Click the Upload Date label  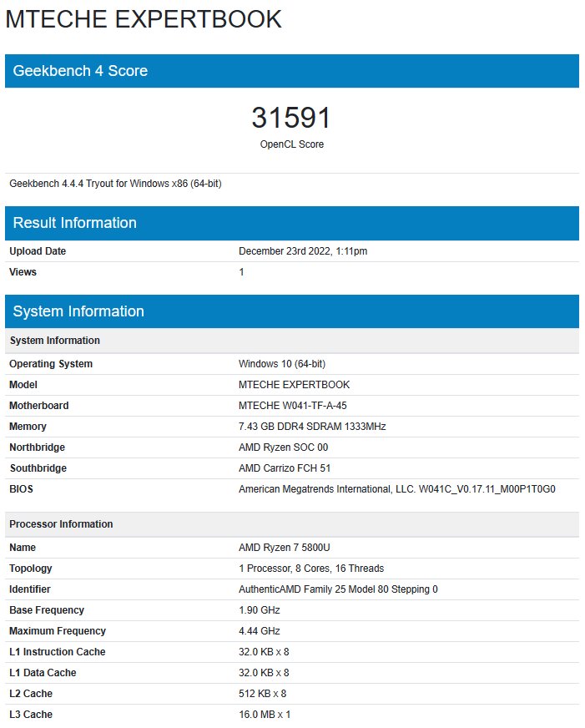(38, 251)
